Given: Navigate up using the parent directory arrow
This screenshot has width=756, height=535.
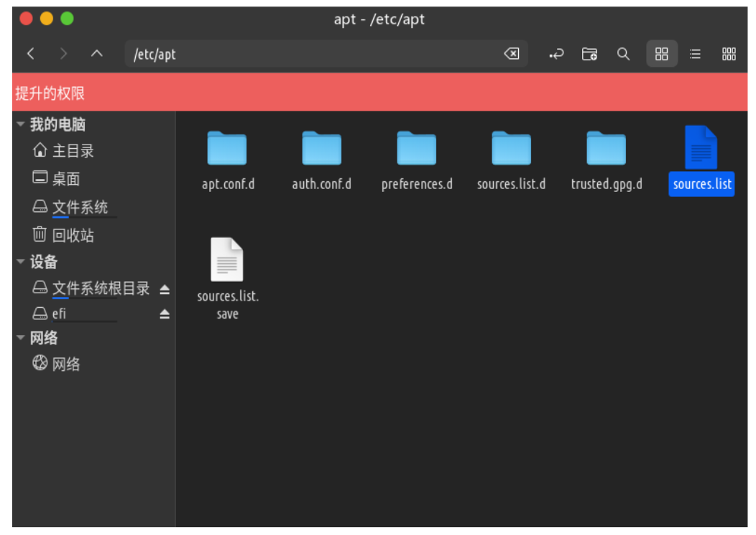Looking at the screenshot, I should click(x=96, y=53).
